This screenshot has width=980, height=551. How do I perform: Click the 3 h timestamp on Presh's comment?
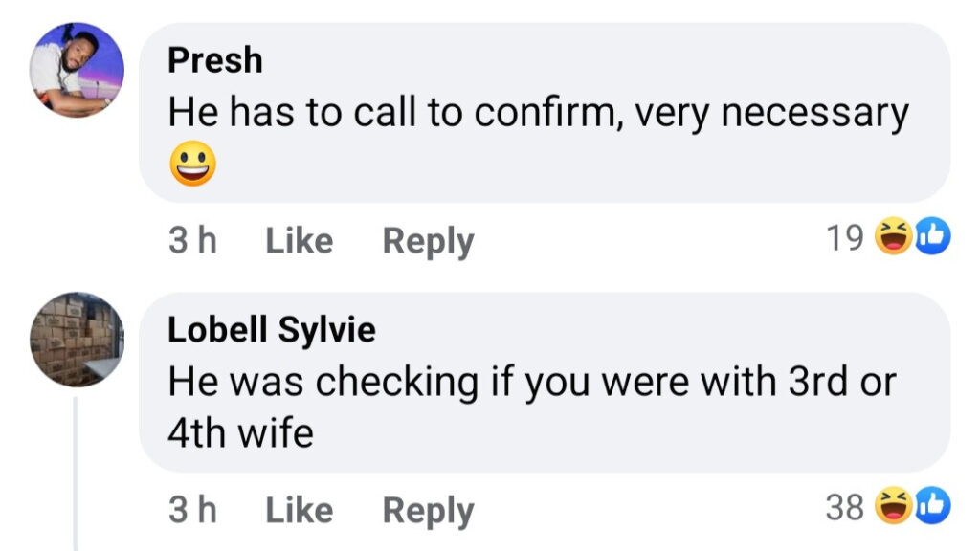point(192,240)
